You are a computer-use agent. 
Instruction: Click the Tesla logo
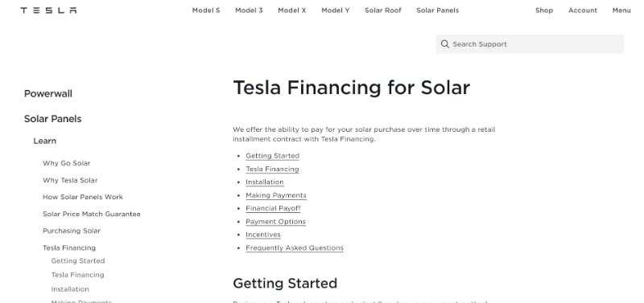pyautogui.click(x=48, y=10)
